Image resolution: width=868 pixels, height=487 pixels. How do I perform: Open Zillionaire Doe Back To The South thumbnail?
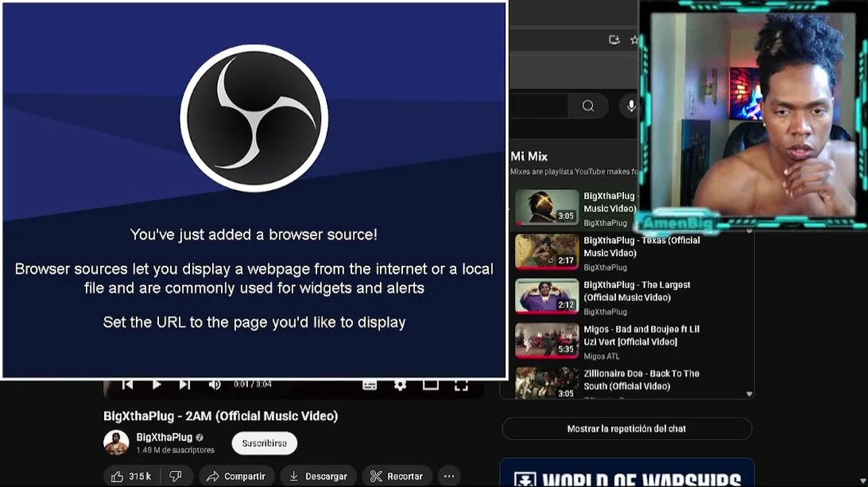(x=547, y=383)
